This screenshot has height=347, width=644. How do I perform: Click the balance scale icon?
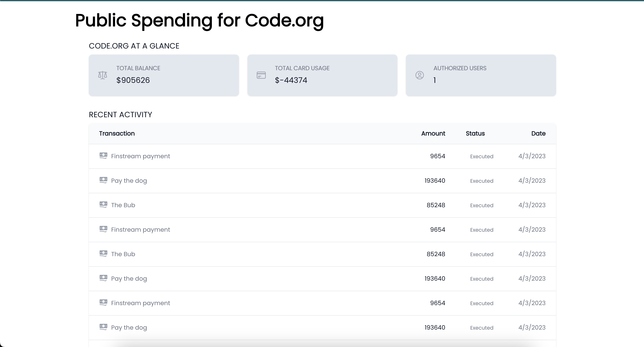click(x=102, y=75)
